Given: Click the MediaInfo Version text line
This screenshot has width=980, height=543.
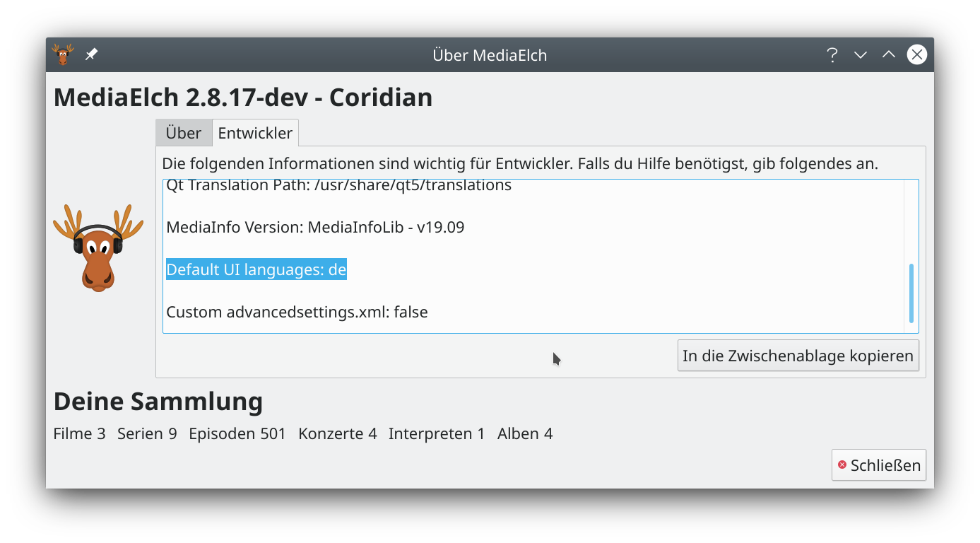Looking at the screenshot, I should [315, 227].
